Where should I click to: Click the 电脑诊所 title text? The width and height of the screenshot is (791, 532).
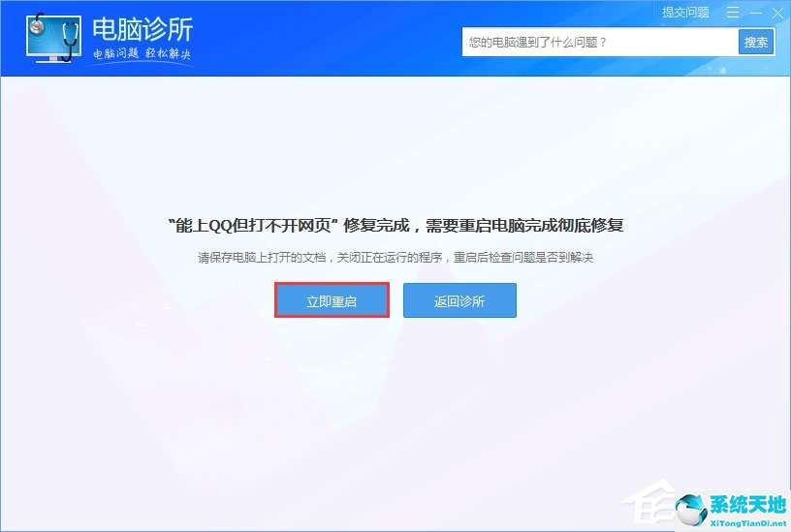142,29
